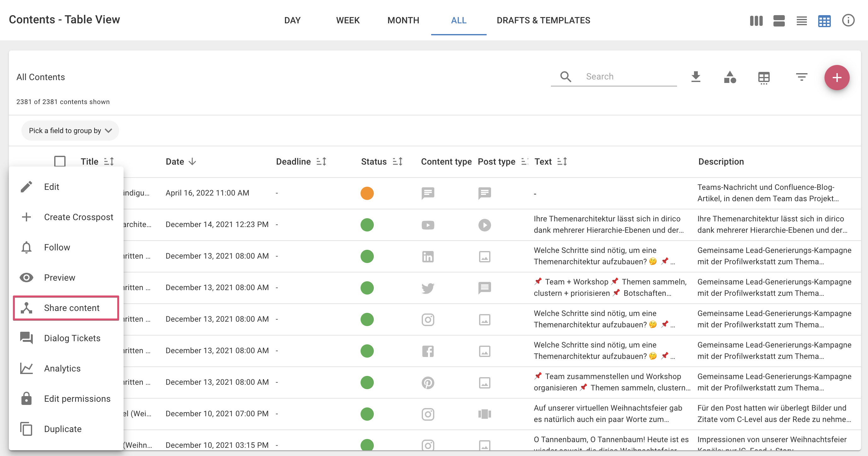Sort table by Status column

tap(398, 161)
